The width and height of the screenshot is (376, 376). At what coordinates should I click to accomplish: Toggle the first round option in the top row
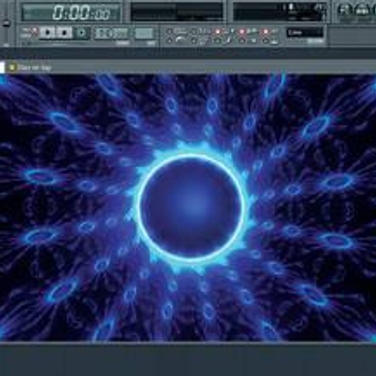[169, 32]
